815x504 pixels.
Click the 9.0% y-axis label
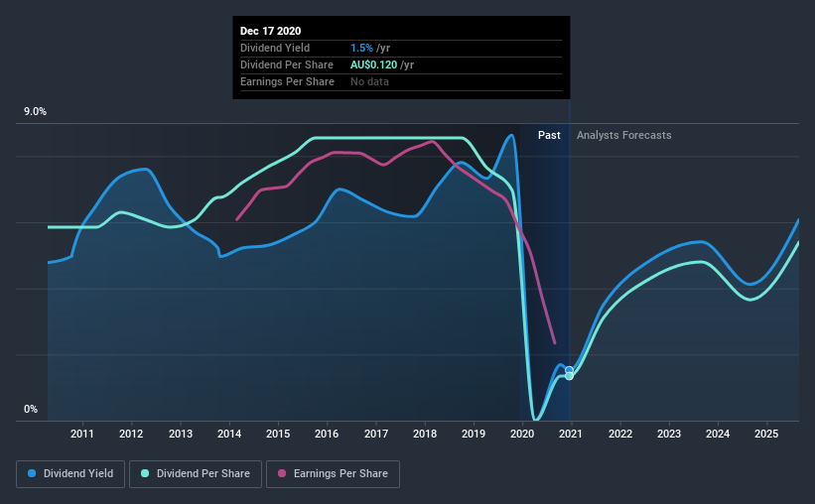tap(35, 112)
